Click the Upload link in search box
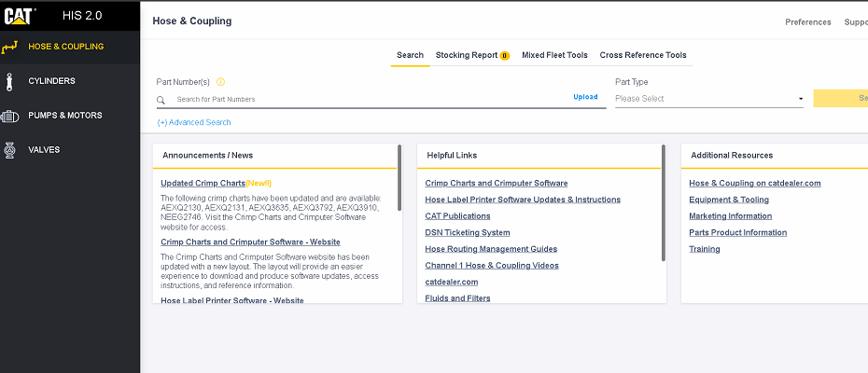This screenshot has width=868, height=373. (x=585, y=97)
